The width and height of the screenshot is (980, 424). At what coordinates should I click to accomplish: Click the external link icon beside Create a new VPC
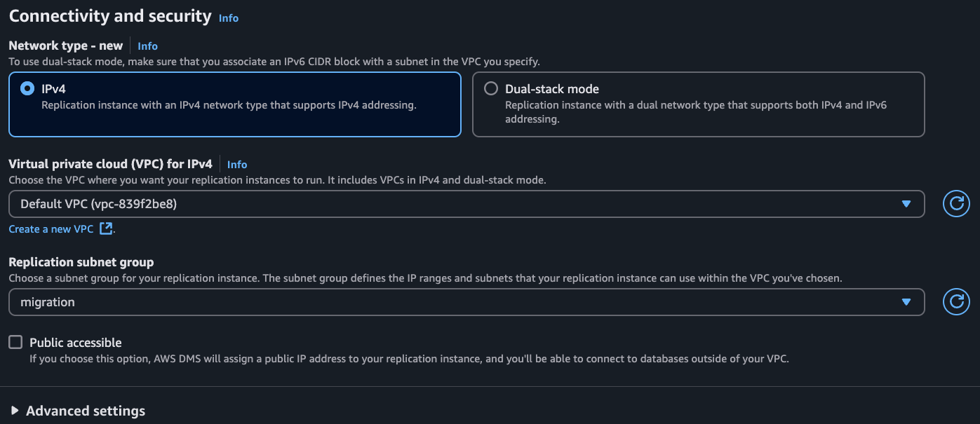coord(106,228)
